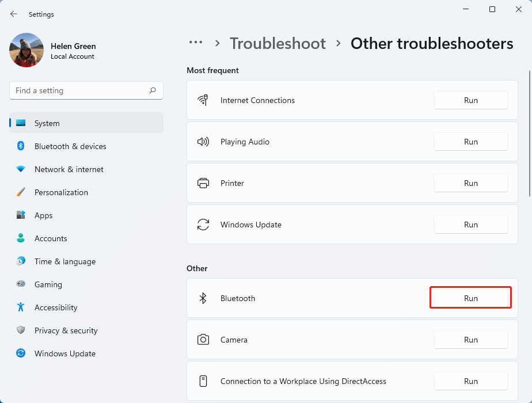Click the Helen Green account name

pos(73,46)
